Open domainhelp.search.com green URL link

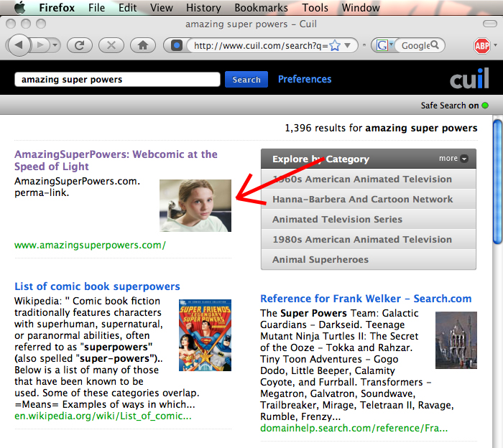pyautogui.click(x=354, y=428)
